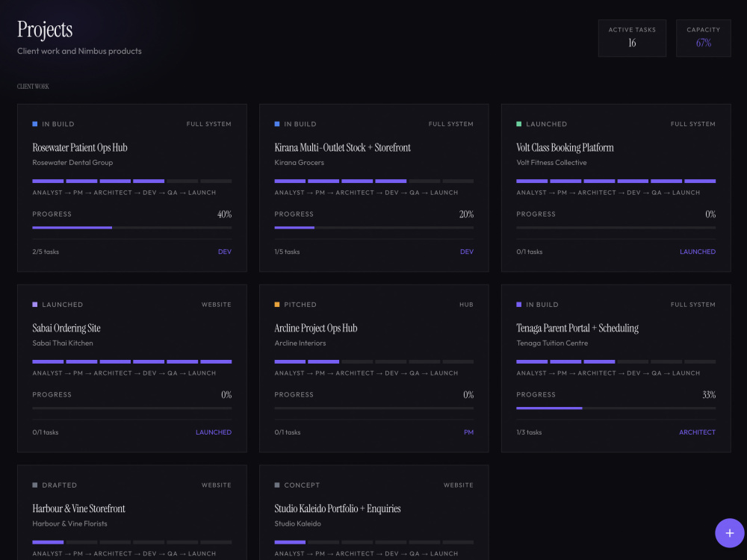Click the blue status square on Kirana card
Screen dimensions: 747x560
(277, 124)
